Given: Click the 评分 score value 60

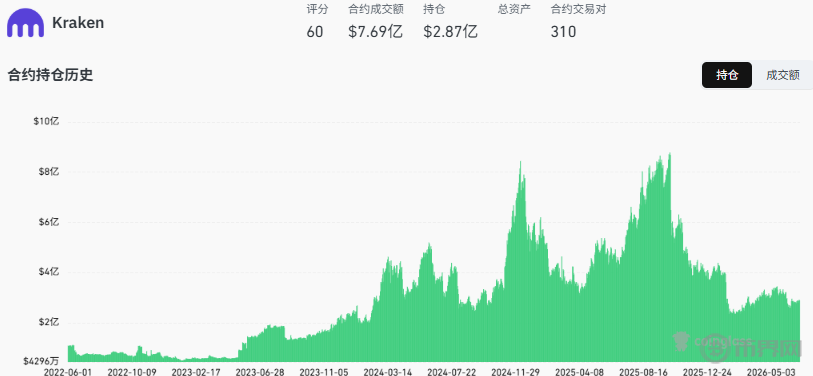Looking at the screenshot, I should pyautogui.click(x=315, y=32).
